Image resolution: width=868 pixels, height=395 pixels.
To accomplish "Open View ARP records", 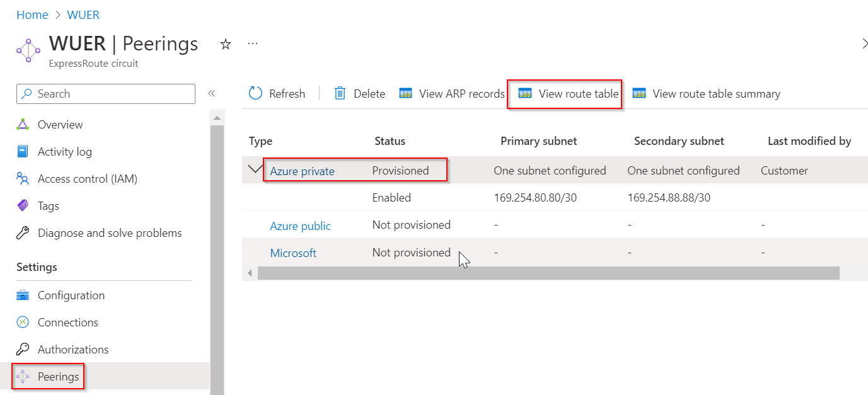I will pyautogui.click(x=452, y=93).
